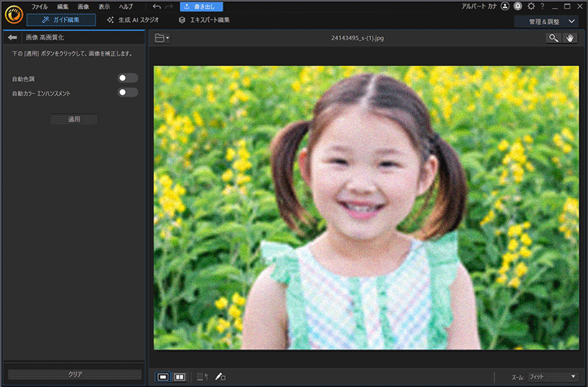Switch to single image view mode
The height and width of the screenshot is (387, 588).
pos(163,377)
